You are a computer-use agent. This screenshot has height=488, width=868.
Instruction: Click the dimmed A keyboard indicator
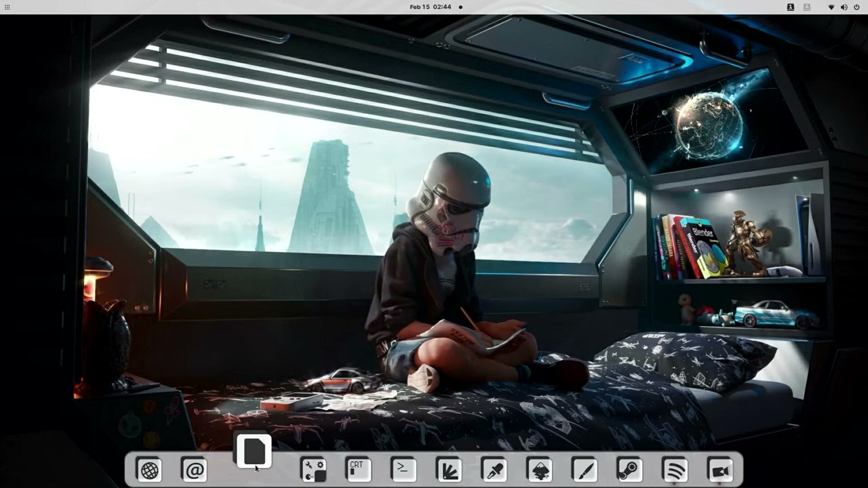tap(807, 7)
